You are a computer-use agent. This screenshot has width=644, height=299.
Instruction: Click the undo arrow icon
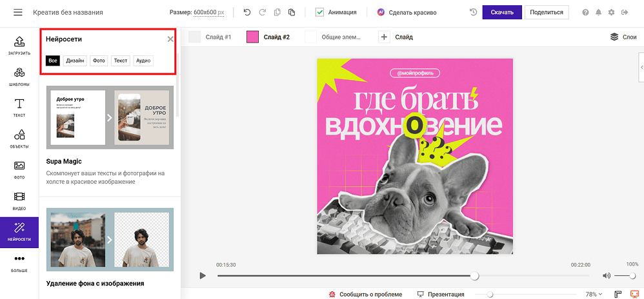coord(247,12)
